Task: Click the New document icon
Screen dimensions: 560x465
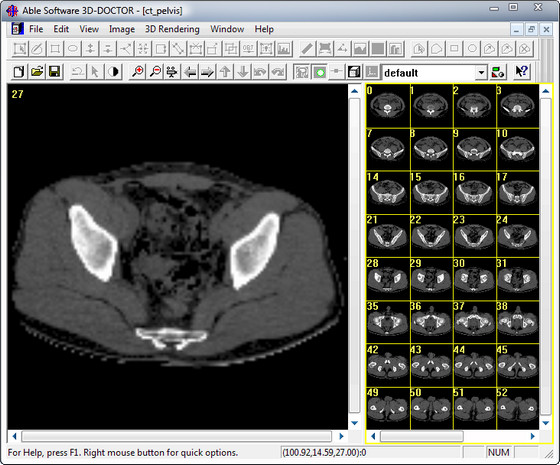Action: point(19,72)
